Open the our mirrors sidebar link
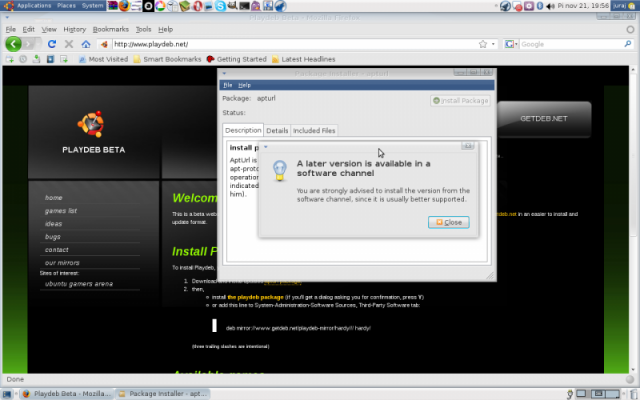The width and height of the screenshot is (640, 400). [x=62, y=263]
